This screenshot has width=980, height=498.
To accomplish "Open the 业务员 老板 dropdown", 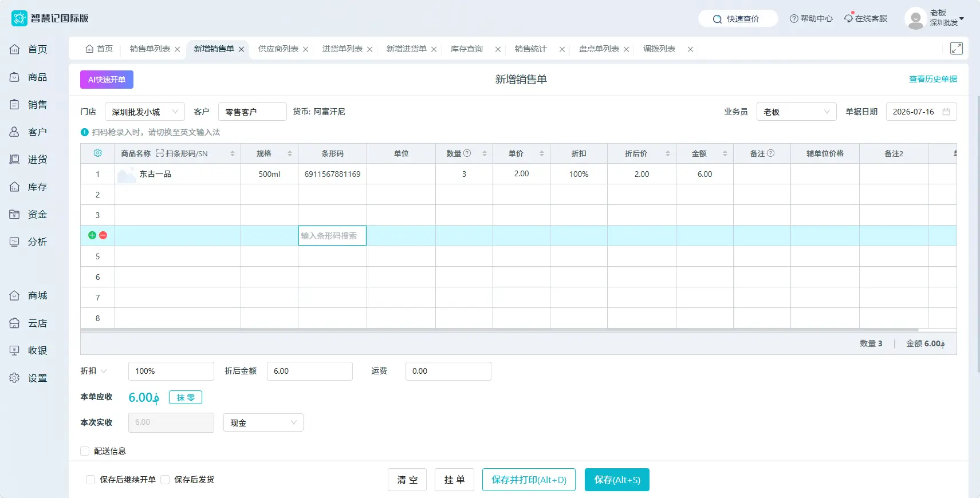I will point(797,112).
